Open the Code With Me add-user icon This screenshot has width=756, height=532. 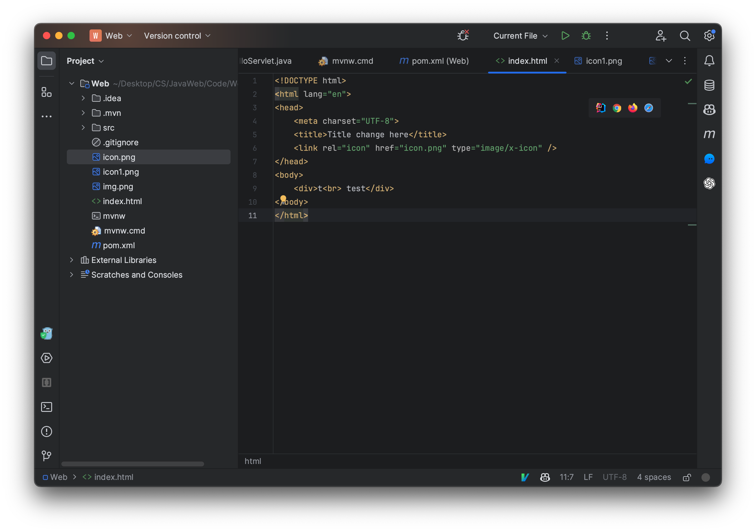pos(661,36)
